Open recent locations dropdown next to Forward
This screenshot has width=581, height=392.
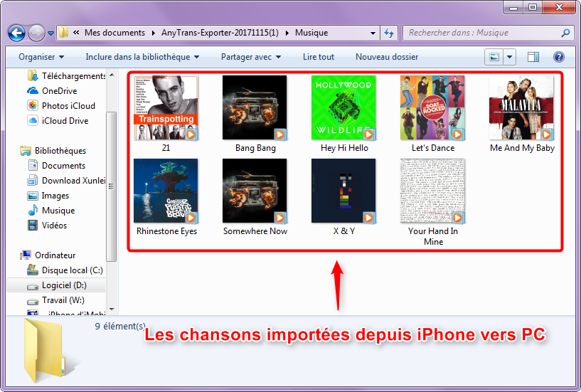click(50, 33)
